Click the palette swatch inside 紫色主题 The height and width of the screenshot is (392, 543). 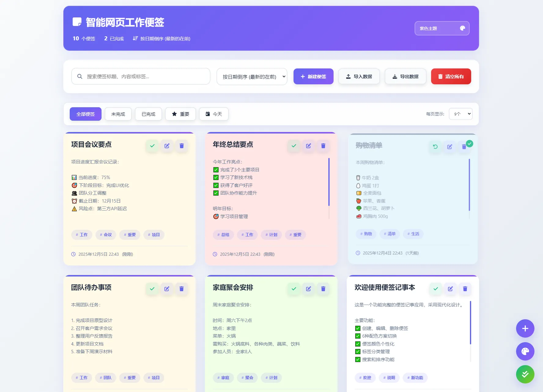point(462,28)
